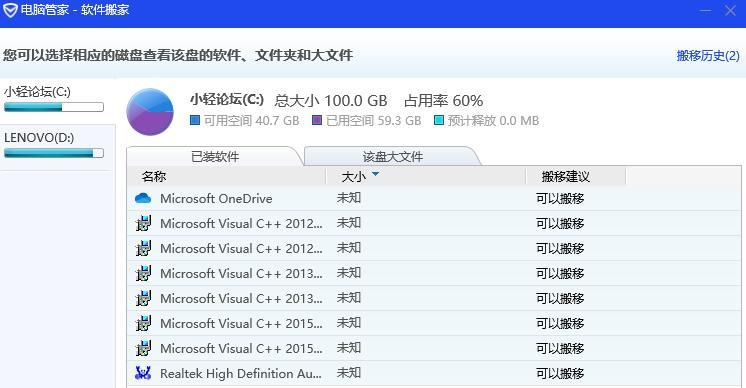Click the first Microsoft Visual C++ 2013 installer icon
This screenshot has width=746, height=388.
point(143,273)
